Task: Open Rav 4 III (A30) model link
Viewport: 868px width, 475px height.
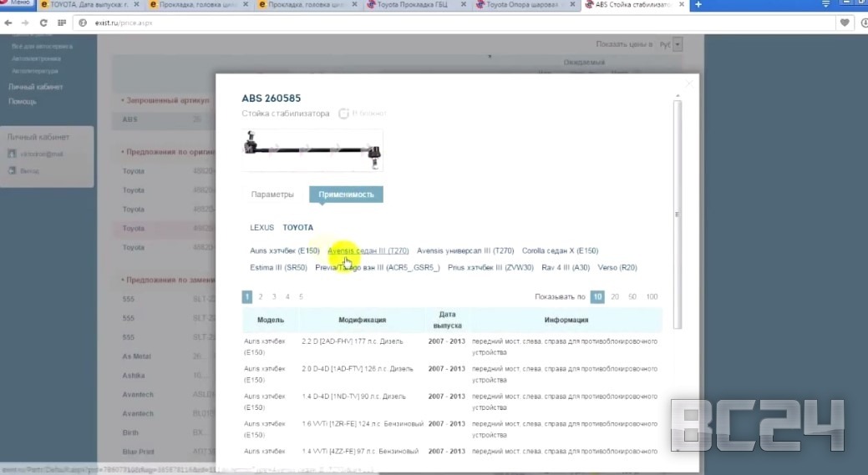Action: click(566, 267)
